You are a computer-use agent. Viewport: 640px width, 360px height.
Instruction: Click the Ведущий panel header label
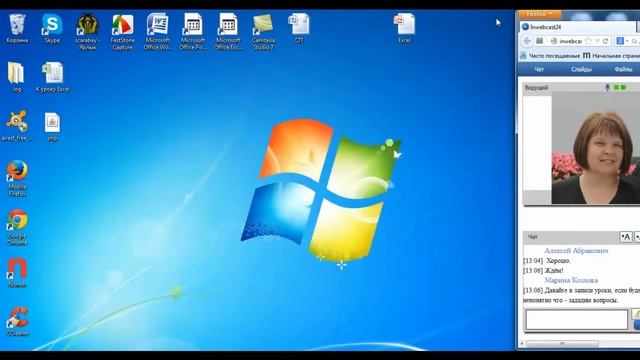[536, 88]
